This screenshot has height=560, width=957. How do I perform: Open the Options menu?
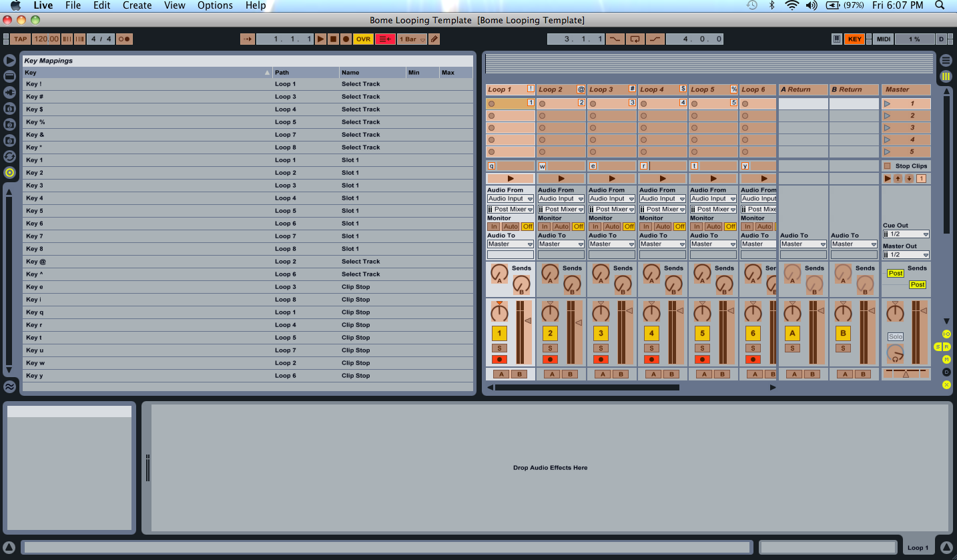click(216, 5)
